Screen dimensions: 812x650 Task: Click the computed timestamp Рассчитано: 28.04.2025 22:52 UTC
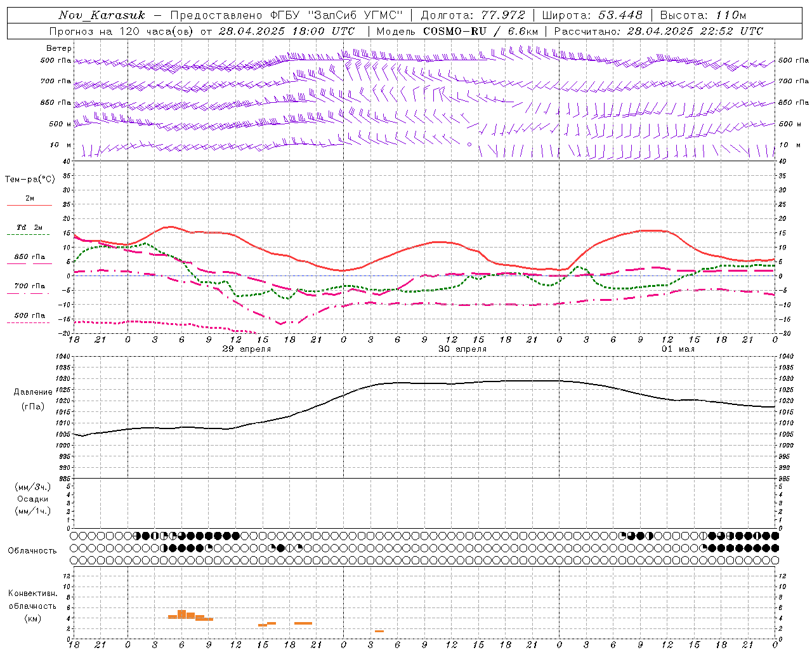[x=658, y=31]
